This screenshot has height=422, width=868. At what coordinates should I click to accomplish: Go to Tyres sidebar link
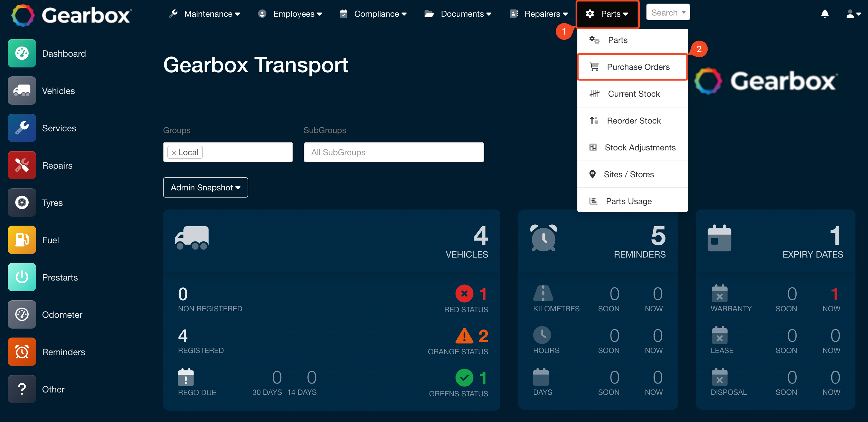(x=52, y=203)
